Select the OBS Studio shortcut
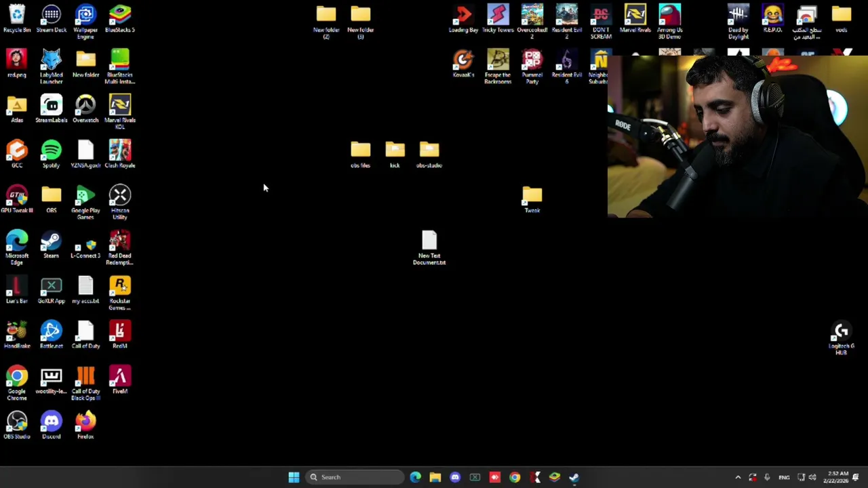This screenshot has width=868, height=488. click(x=17, y=426)
